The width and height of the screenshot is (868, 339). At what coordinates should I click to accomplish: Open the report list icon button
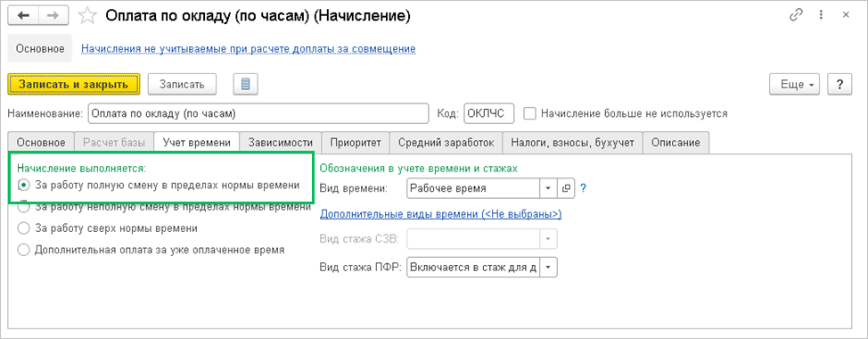[246, 84]
